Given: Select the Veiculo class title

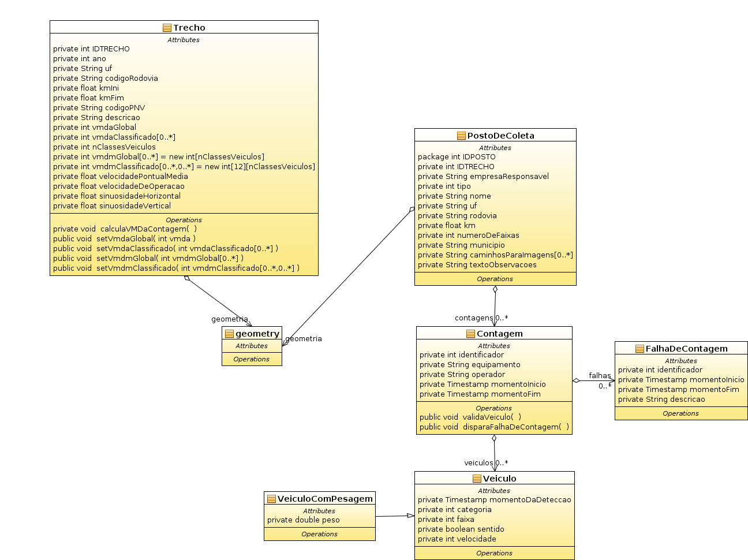Looking at the screenshot, I should (x=500, y=479).
